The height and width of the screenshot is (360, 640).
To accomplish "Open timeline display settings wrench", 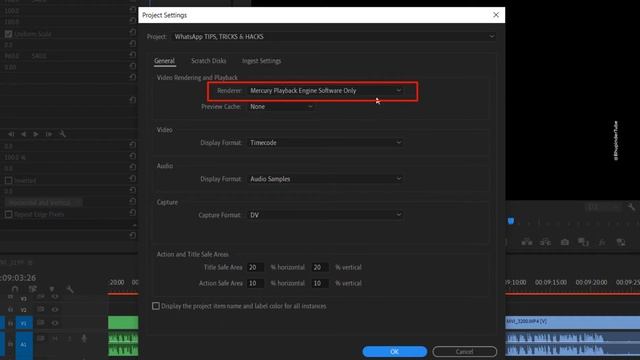I will [x=70, y=289].
